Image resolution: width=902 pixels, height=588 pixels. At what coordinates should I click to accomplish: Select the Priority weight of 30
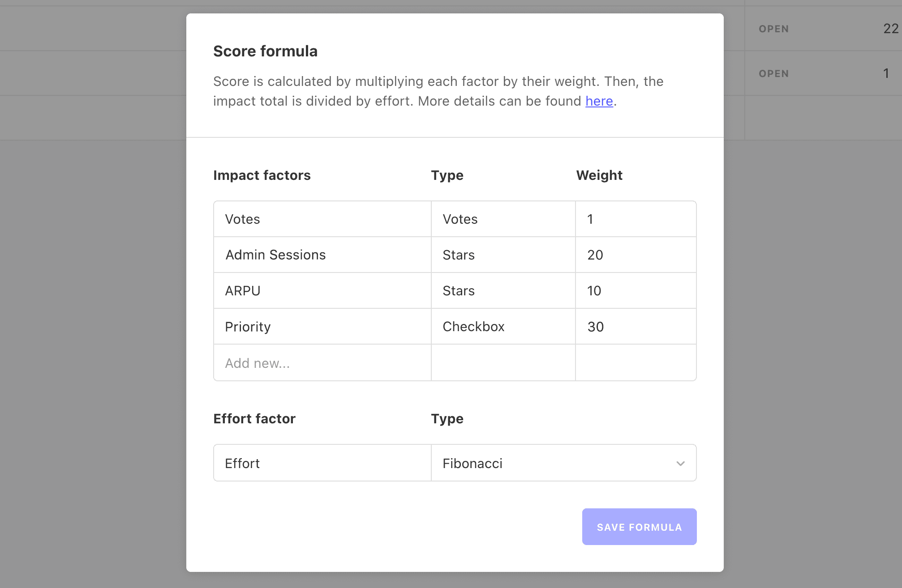coord(635,326)
